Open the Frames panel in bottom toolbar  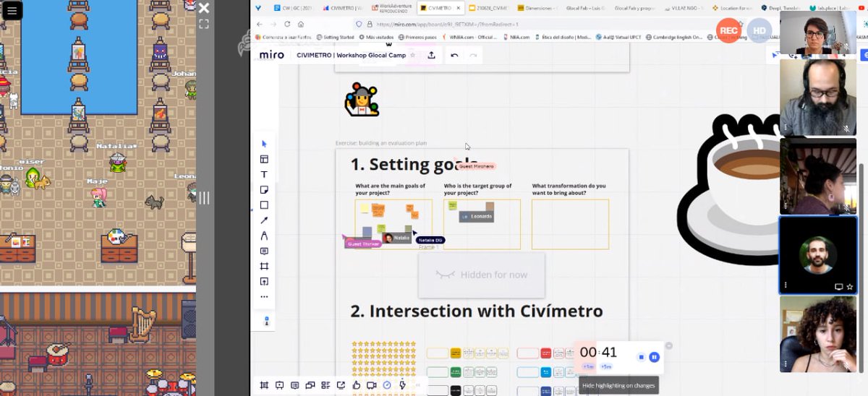pos(264,385)
